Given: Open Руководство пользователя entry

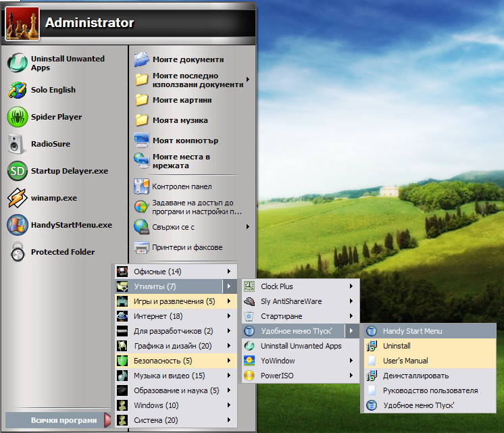Looking at the screenshot, I should click(x=430, y=390).
